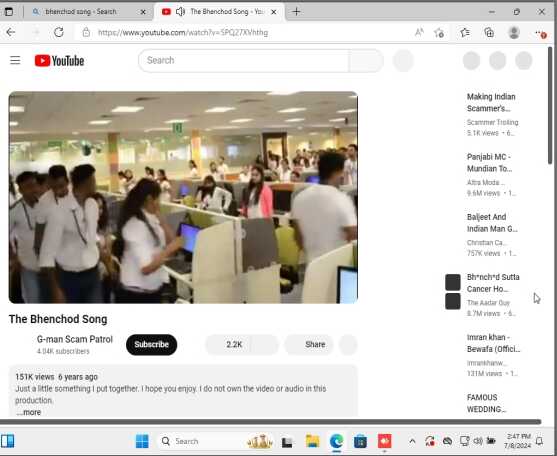Click thumbnail beside 'Bh*nch*d Sutta Cancer Ho'
The width and height of the screenshot is (557, 456).
point(453,292)
